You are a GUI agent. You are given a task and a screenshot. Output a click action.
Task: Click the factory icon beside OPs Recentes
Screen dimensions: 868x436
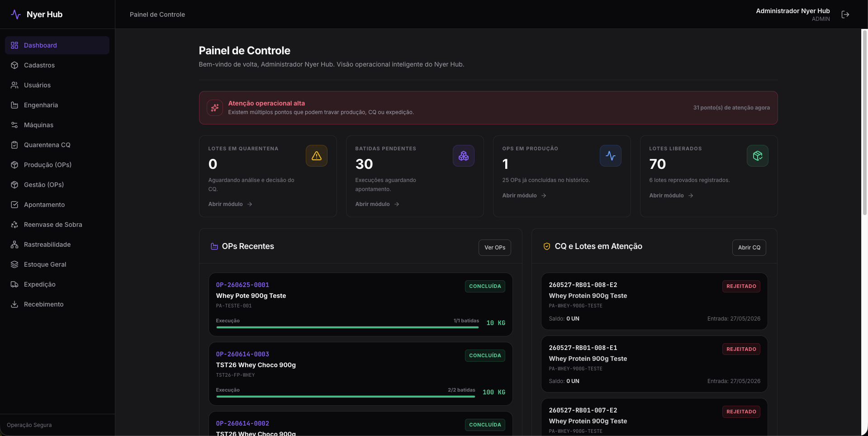[x=214, y=246]
